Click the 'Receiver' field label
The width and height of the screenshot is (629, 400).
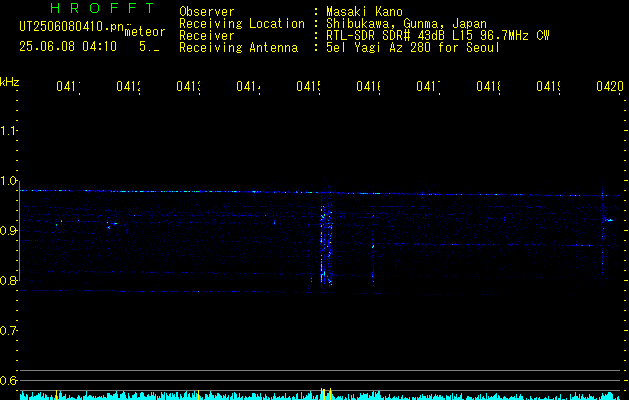[x=207, y=36]
